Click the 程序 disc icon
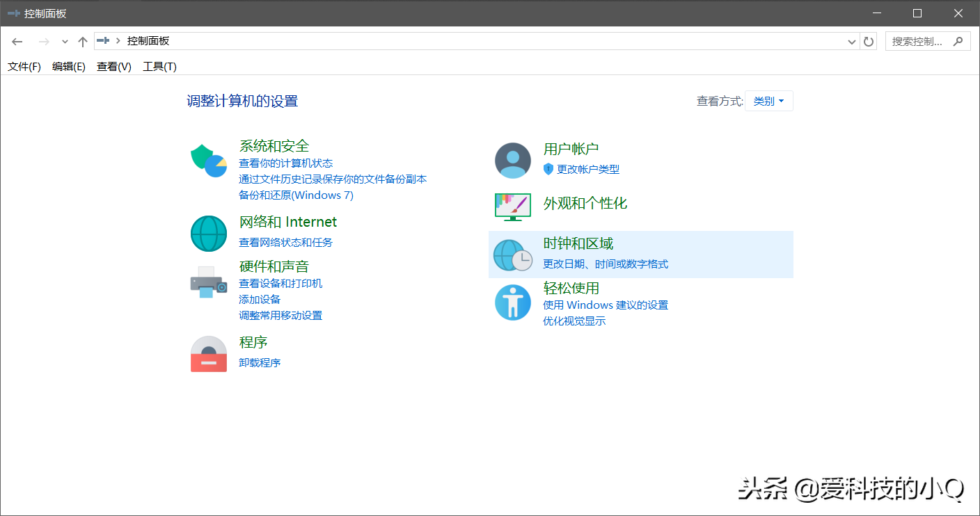The height and width of the screenshot is (516, 980). click(209, 354)
